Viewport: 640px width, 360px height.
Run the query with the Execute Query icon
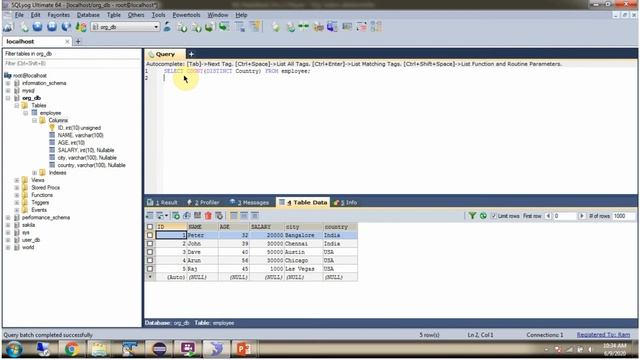click(x=38, y=27)
